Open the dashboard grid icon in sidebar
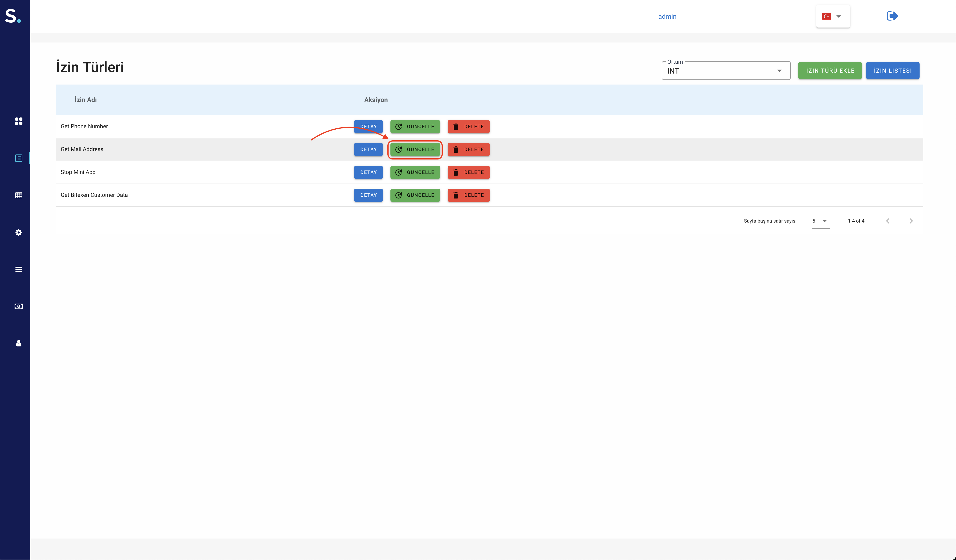 click(18, 121)
